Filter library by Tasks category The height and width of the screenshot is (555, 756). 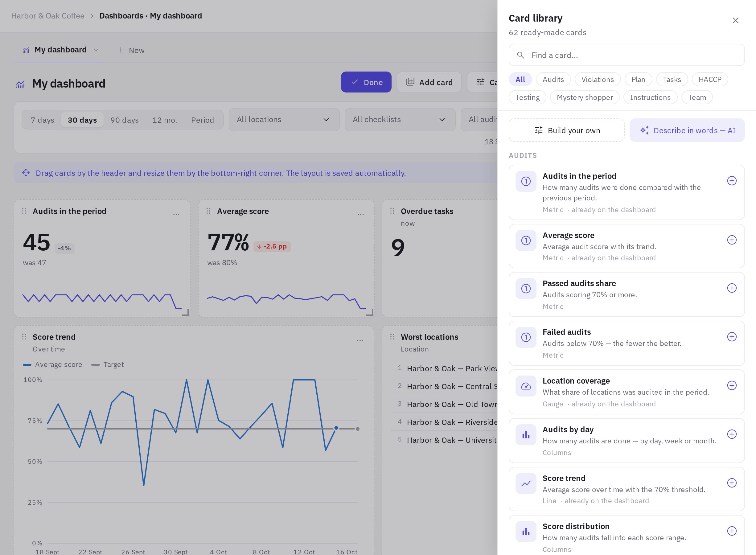(x=672, y=80)
